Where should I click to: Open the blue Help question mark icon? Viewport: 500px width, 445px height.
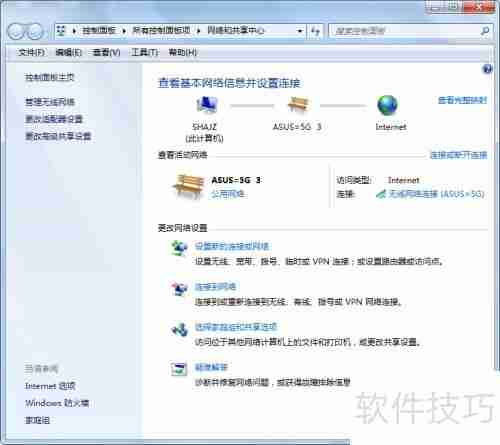coord(487,69)
